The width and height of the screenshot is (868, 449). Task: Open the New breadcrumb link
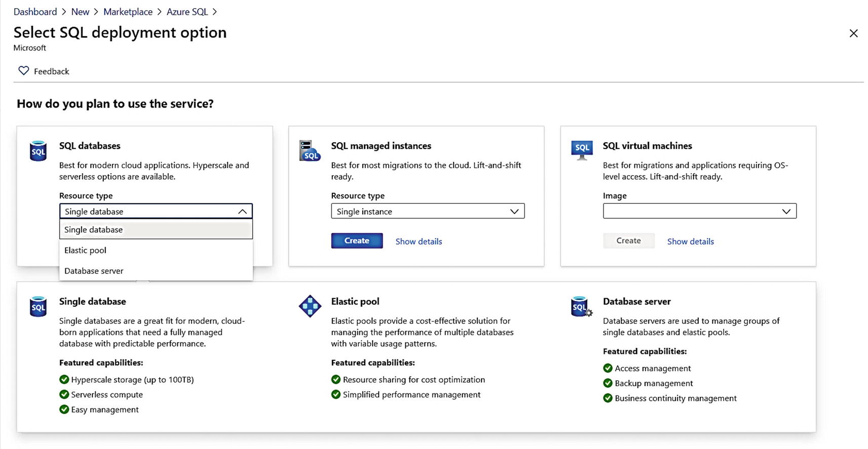(80, 12)
